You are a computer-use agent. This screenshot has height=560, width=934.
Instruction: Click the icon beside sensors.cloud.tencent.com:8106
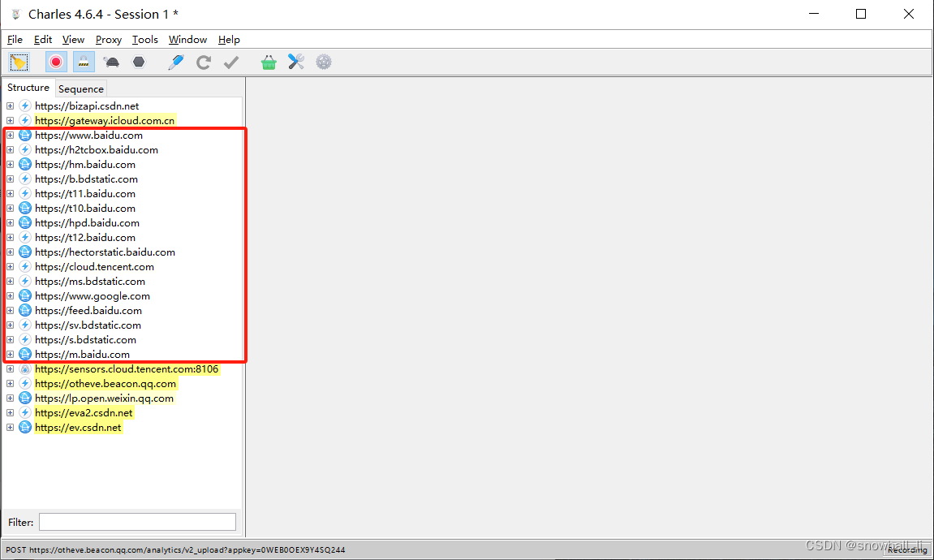(x=25, y=368)
